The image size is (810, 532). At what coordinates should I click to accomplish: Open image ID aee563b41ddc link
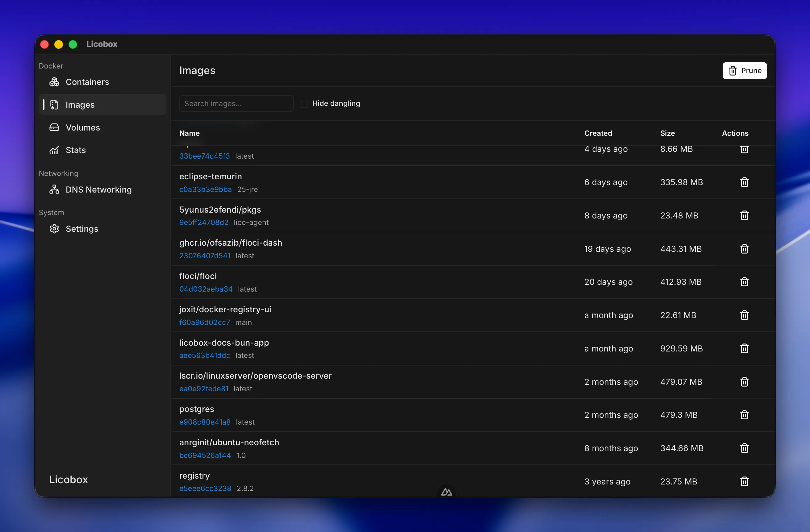click(205, 355)
